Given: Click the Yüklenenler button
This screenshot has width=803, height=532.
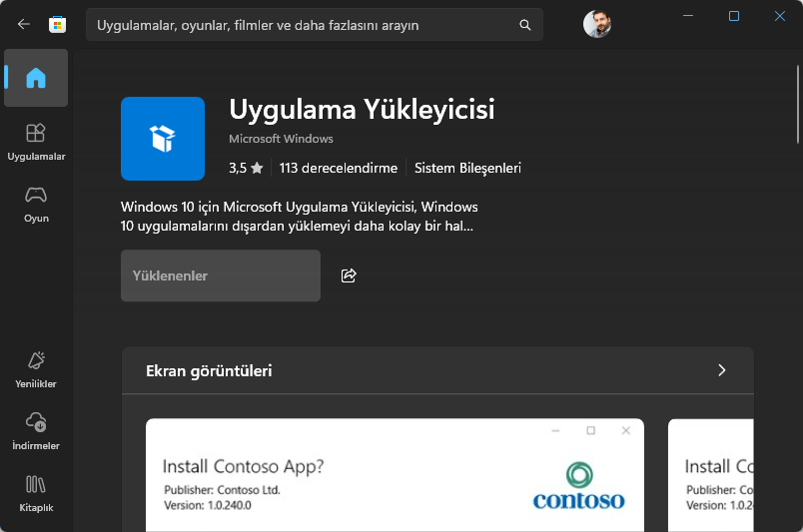Looking at the screenshot, I should coord(220,275).
